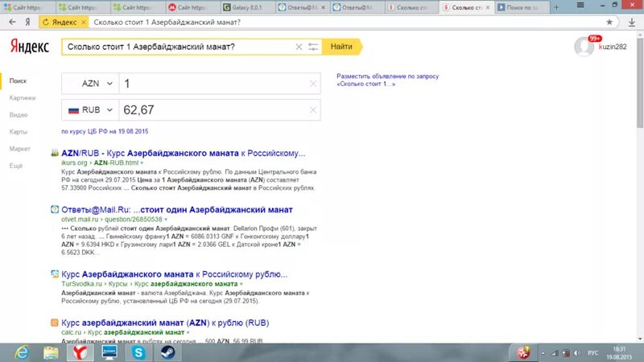Expand the calc.ru result options arrow

coord(188,332)
